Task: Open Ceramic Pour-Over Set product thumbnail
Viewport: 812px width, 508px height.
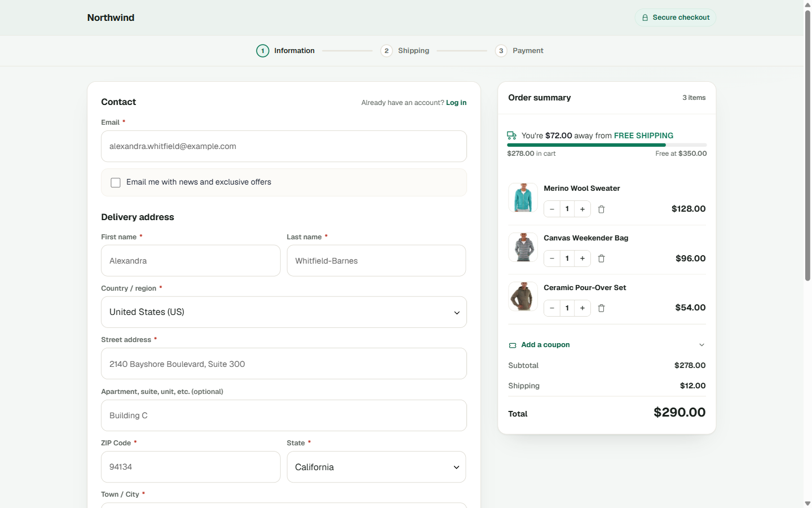Action: point(523,297)
